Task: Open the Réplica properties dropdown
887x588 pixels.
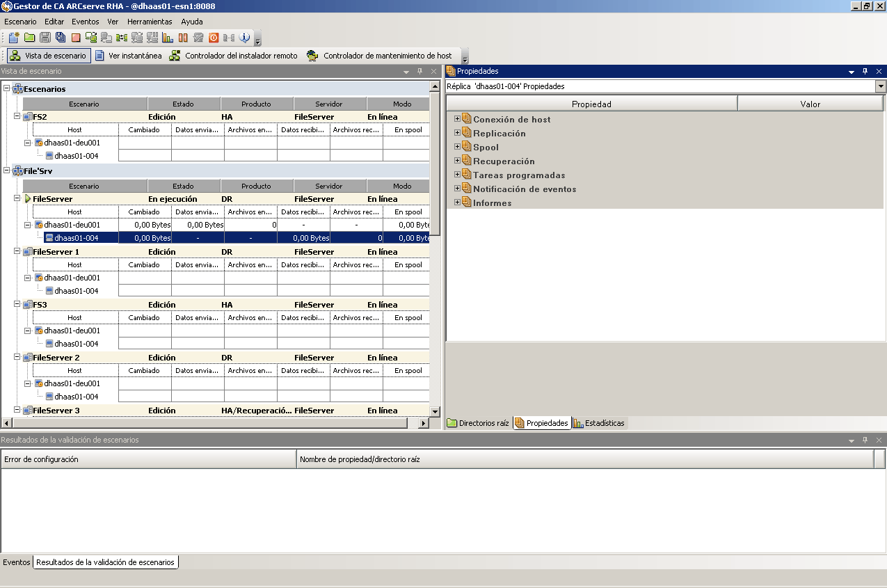Action: point(881,86)
